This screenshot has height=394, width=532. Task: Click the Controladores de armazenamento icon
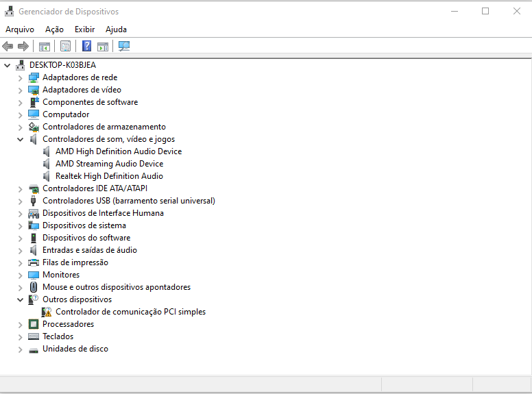[x=34, y=127]
